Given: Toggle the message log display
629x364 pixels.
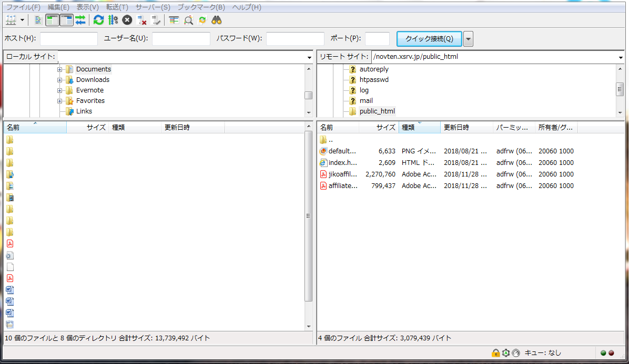Looking at the screenshot, I should click(x=38, y=20).
